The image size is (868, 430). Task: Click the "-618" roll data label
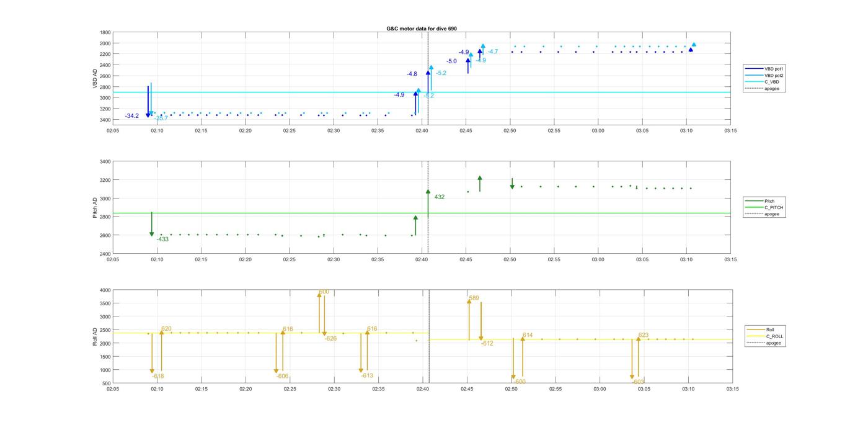[x=158, y=376]
